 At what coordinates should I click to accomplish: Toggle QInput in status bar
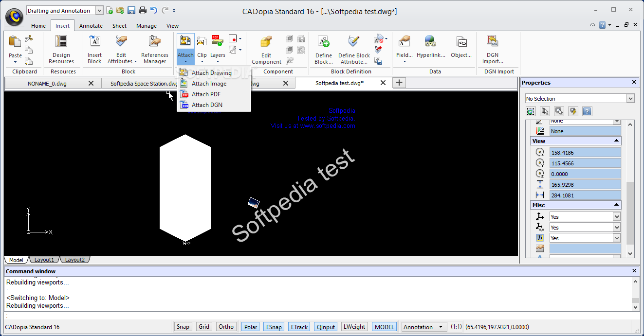326,327
